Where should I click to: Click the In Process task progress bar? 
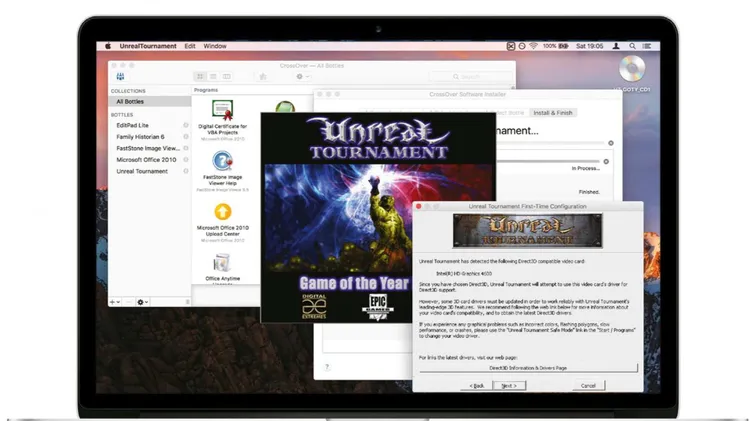point(548,162)
